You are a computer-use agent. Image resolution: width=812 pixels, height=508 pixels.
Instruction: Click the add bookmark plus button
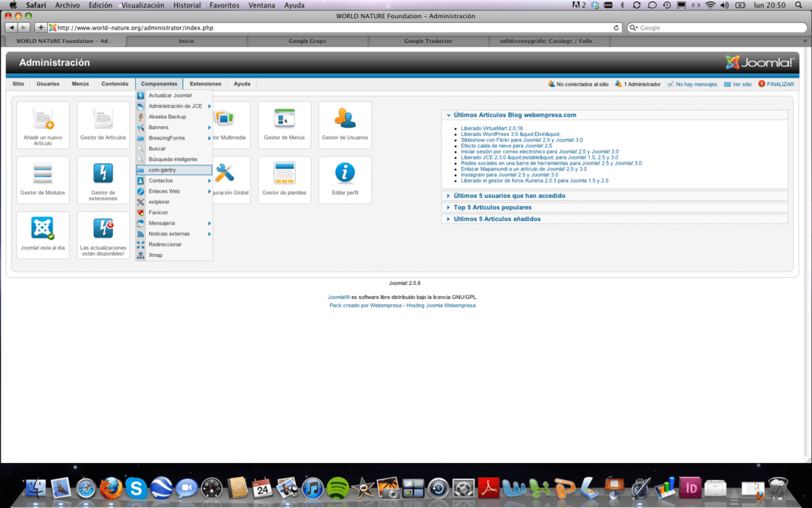click(x=41, y=27)
